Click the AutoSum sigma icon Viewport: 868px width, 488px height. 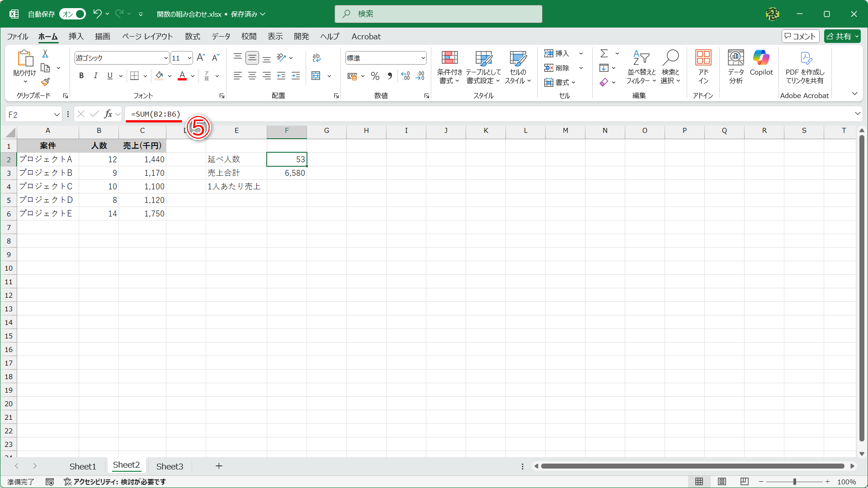tap(604, 53)
